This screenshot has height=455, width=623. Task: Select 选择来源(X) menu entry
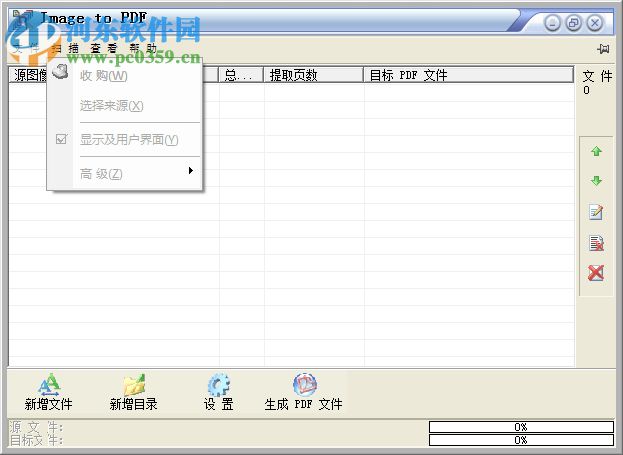(x=125, y=106)
